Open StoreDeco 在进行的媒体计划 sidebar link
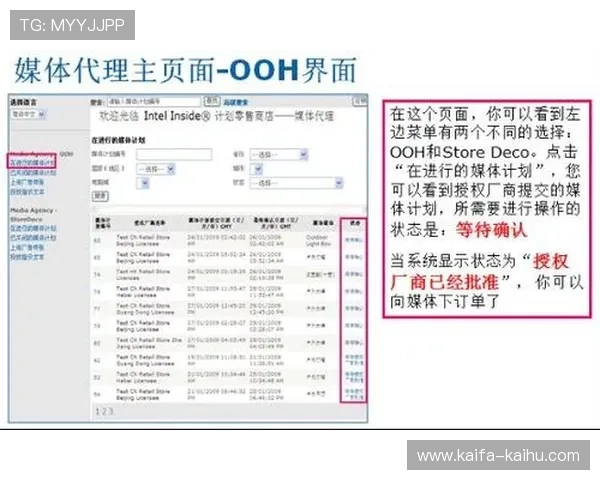This screenshot has height=480, width=600. point(33,228)
